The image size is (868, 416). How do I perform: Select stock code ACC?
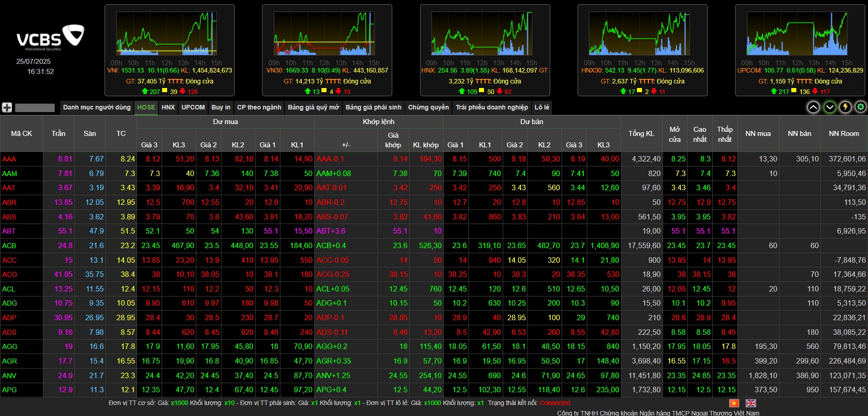point(9,260)
